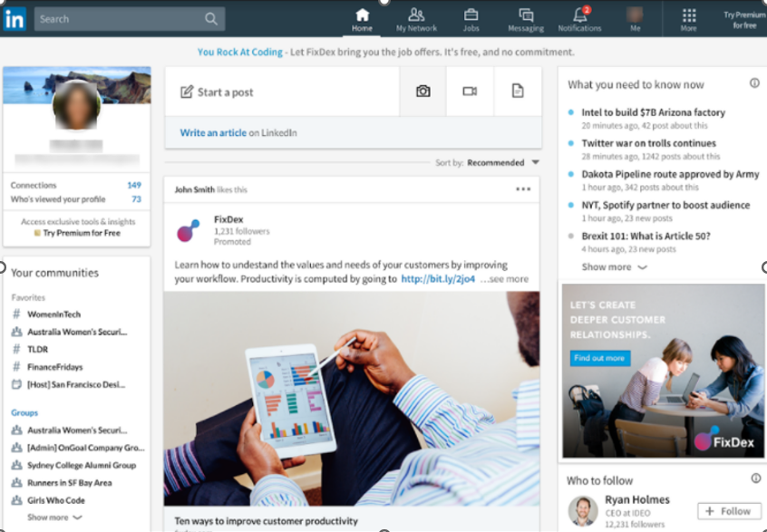This screenshot has height=532, width=767.
Task: Open the WomenInTech hashtag community
Action: coord(53,314)
